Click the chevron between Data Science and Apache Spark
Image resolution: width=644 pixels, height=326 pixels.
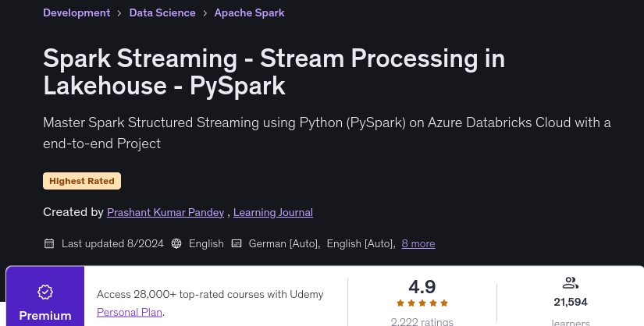[x=205, y=13]
